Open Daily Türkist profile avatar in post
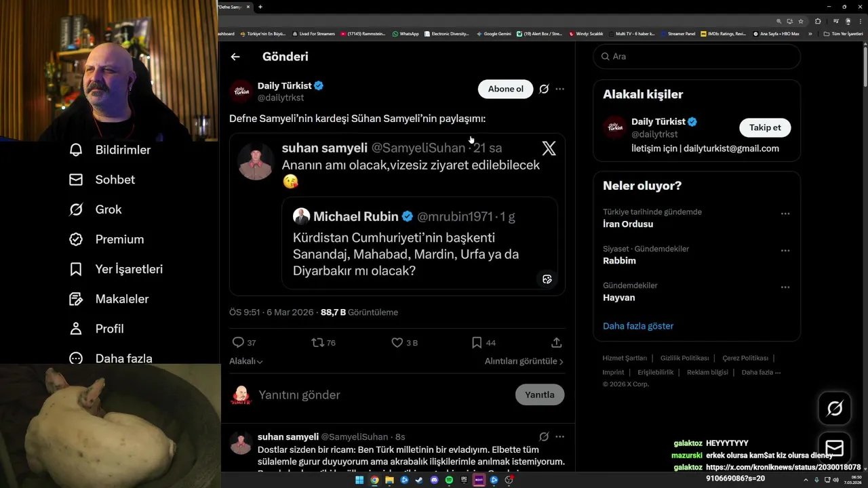Viewport: 868px width, 488px height. click(241, 91)
